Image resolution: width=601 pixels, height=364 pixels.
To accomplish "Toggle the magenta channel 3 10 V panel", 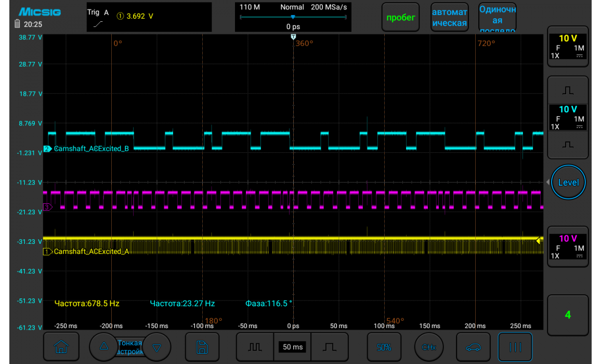I will tap(568, 247).
